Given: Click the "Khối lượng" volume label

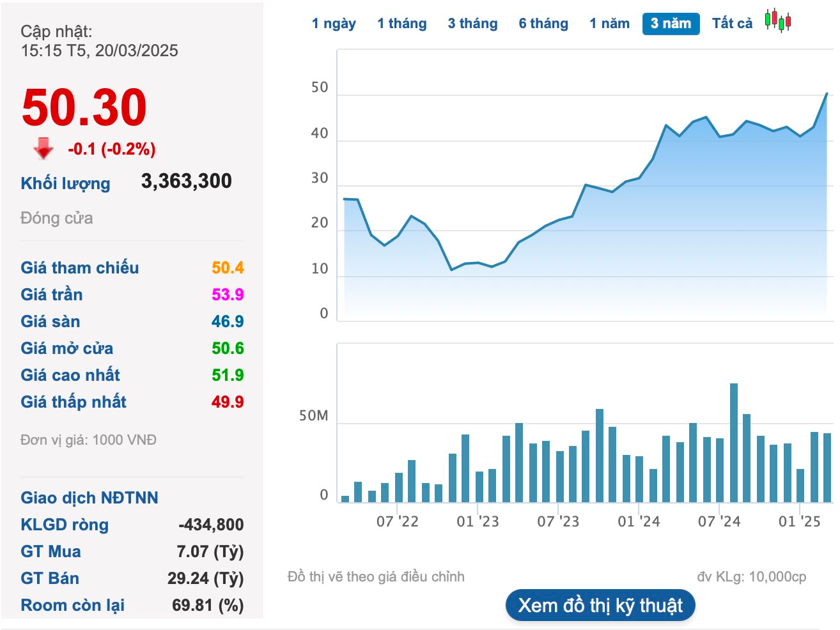Looking at the screenshot, I should pos(65,183).
